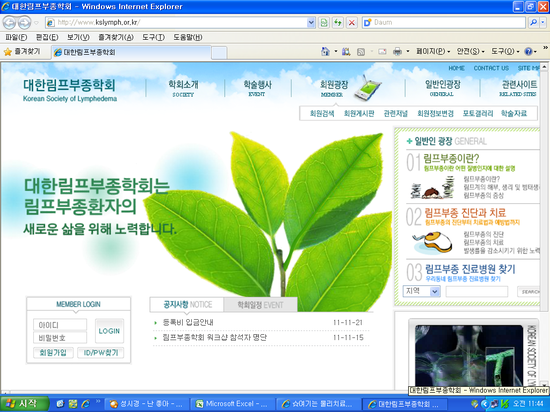The width and height of the screenshot is (550, 412).
Task: Click the RSS feeds toolbar icon
Action: click(361, 52)
